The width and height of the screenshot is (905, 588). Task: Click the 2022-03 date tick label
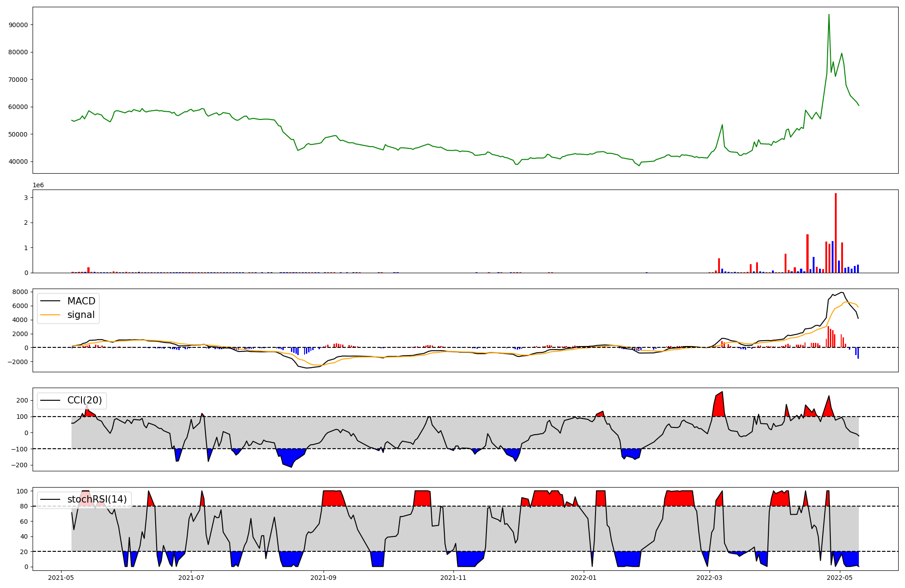pyautogui.click(x=709, y=577)
